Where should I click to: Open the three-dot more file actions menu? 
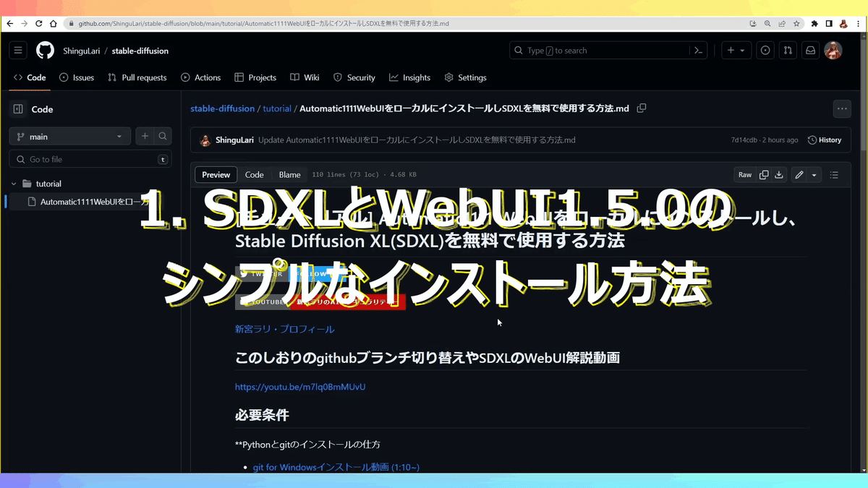point(842,109)
